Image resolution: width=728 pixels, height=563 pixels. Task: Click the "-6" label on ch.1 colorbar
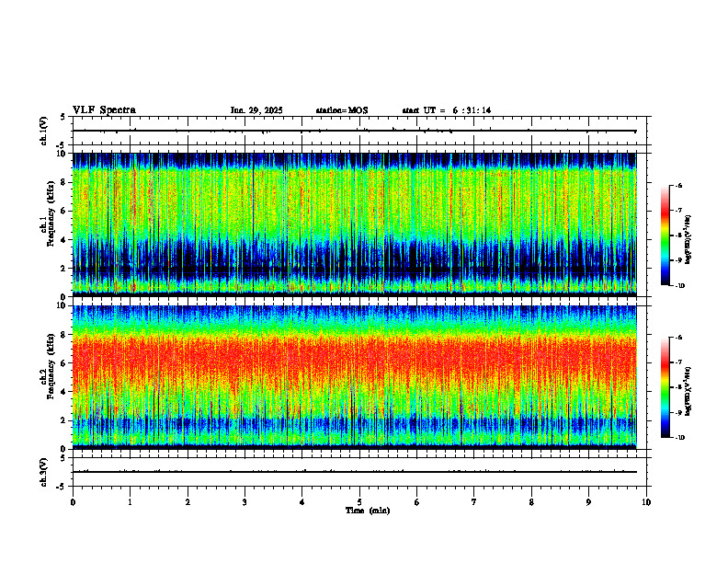(x=678, y=186)
